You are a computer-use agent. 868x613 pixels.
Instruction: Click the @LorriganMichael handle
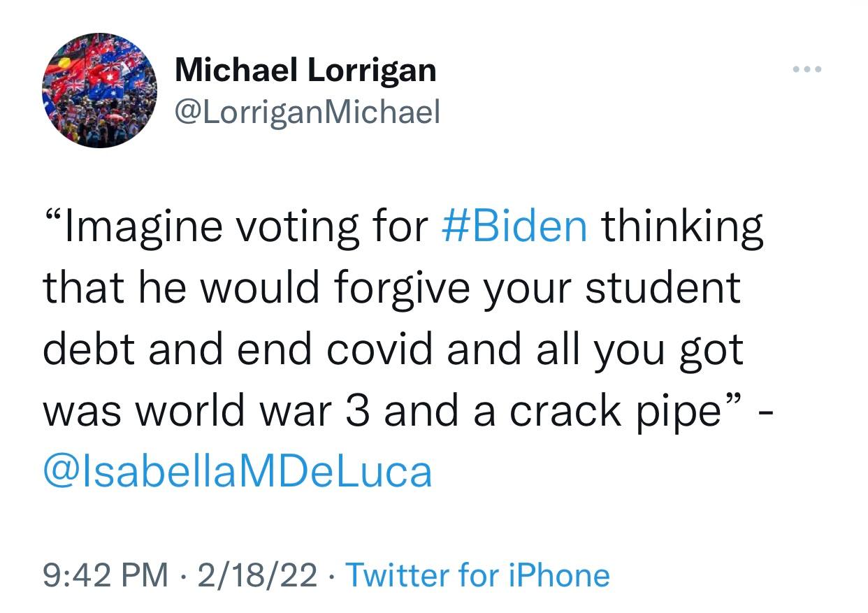(308, 112)
